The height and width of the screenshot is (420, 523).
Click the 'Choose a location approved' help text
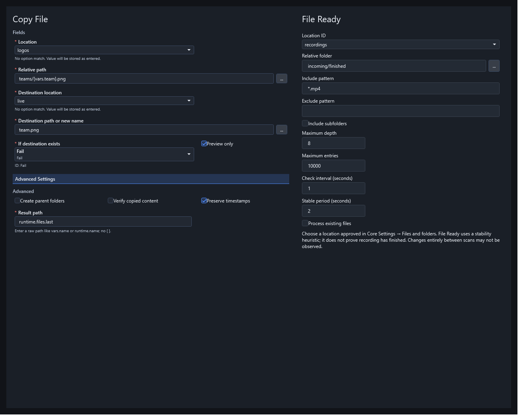401,240
